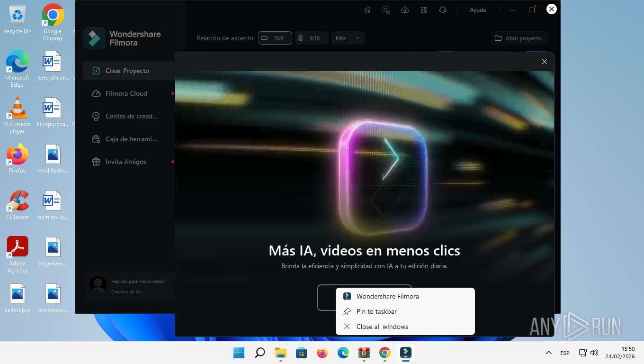
Task: Select the pageriver... image file
Action: 53,252
